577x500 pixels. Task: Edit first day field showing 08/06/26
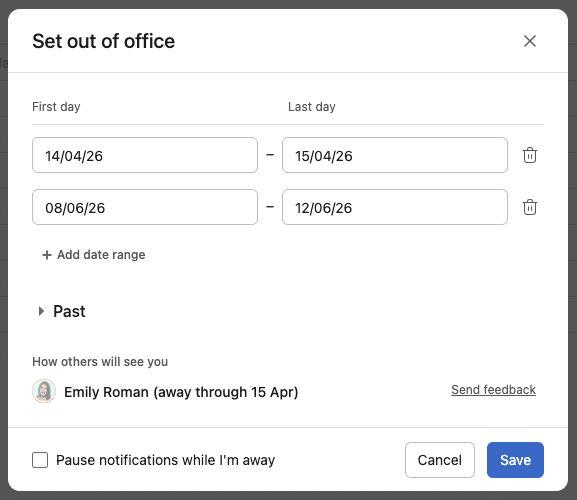(145, 207)
